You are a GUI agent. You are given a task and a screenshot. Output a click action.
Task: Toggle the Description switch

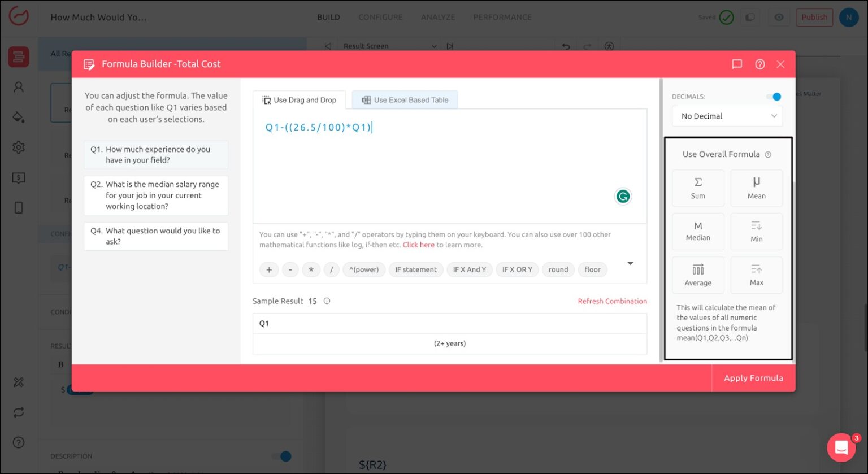[x=281, y=456]
